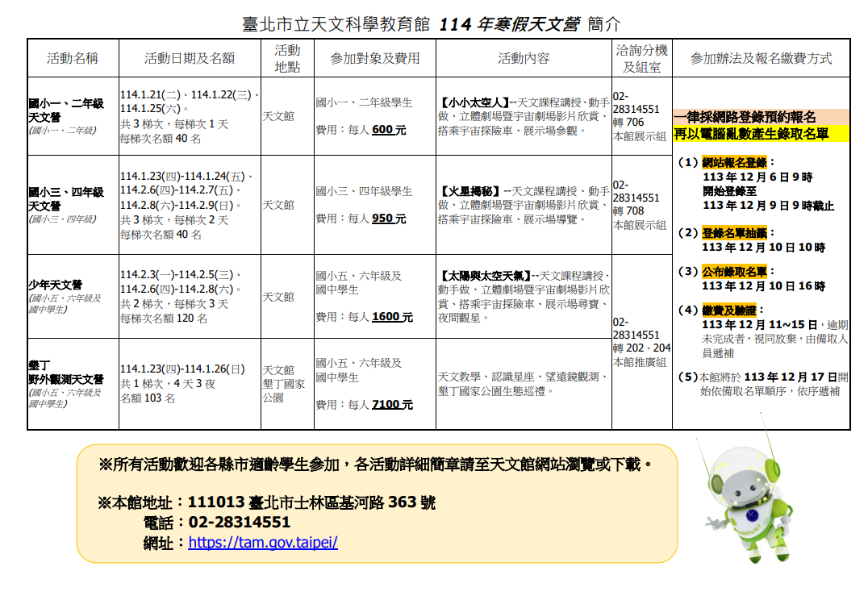Select the yellow-highlighted 再以電腦亂數產生錄取名單 line
The image size is (868, 600).
[751, 135]
